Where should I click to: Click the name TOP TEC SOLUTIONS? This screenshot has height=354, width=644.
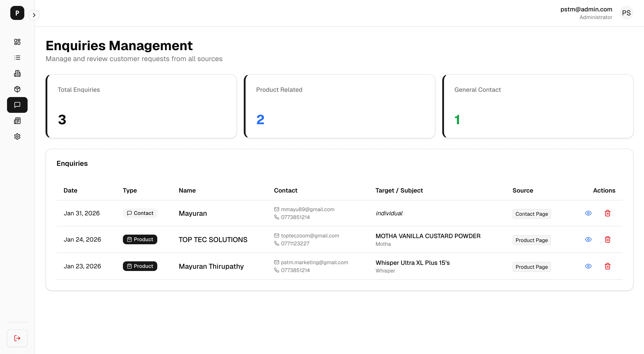(x=213, y=240)
